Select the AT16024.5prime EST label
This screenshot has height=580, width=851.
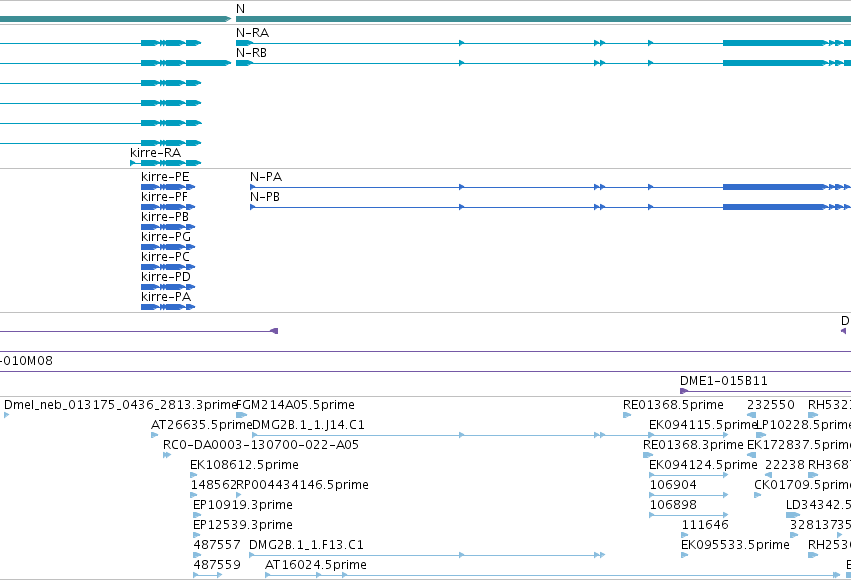coord(316,565)
